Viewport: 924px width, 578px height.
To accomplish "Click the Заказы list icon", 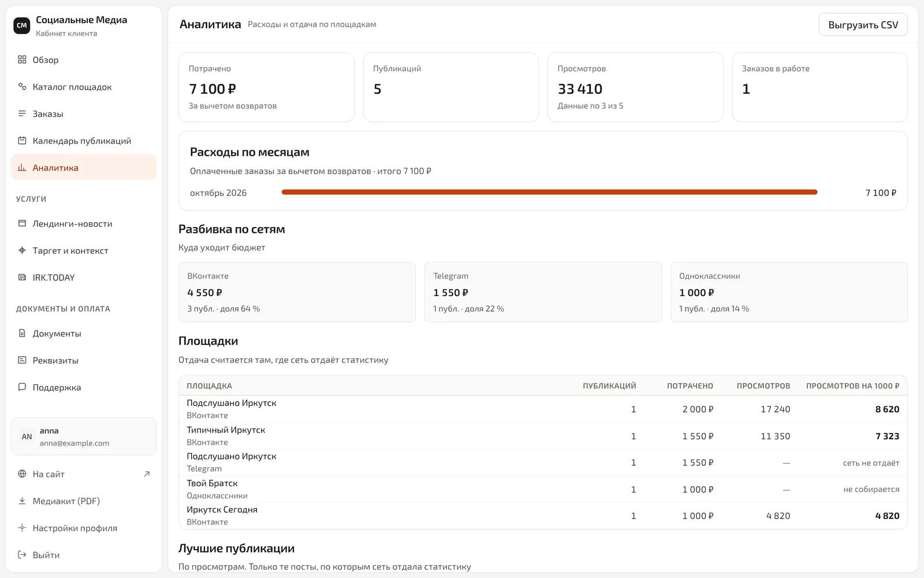I will click(22, 114).
